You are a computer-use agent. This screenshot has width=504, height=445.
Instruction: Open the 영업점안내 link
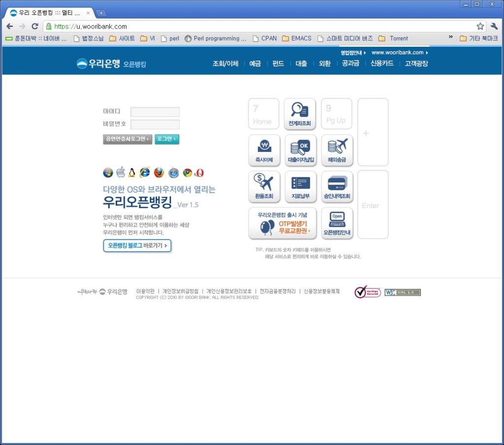point(353,53)
